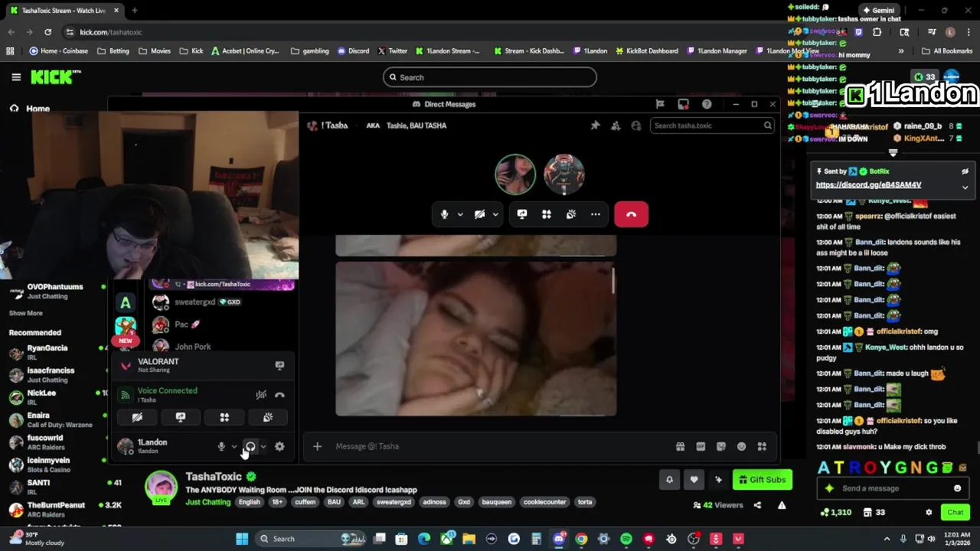Share your screen in the Discord call
Screen dimensions: 980x551
pyautogui.click(x=522, y=214)
